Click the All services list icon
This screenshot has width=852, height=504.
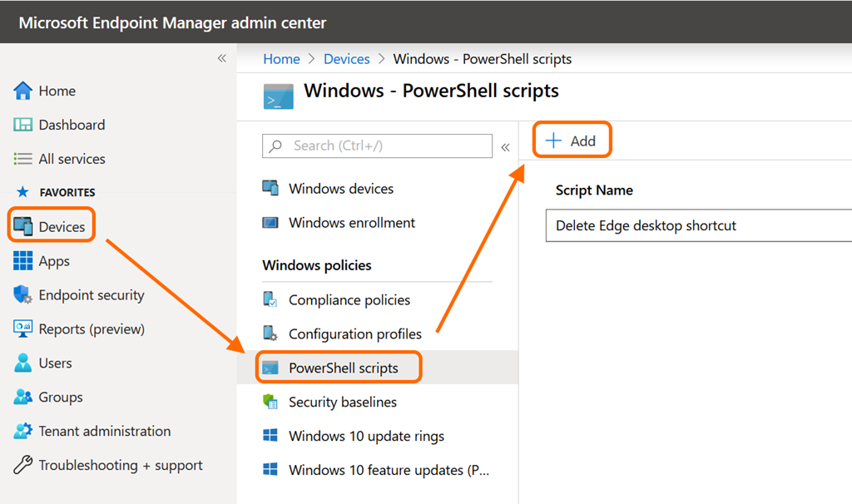click(x=23, y=159)
